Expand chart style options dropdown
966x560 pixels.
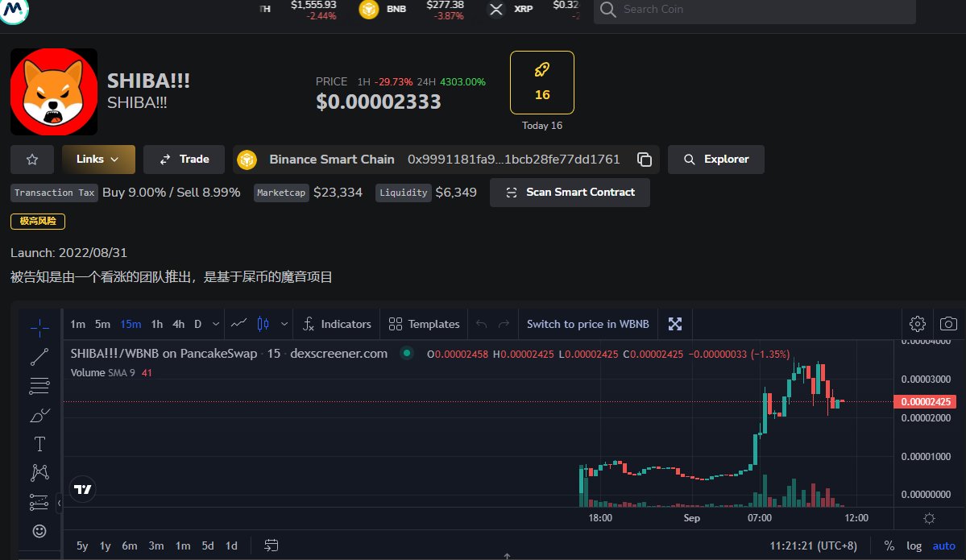click(x=284, y=324)
